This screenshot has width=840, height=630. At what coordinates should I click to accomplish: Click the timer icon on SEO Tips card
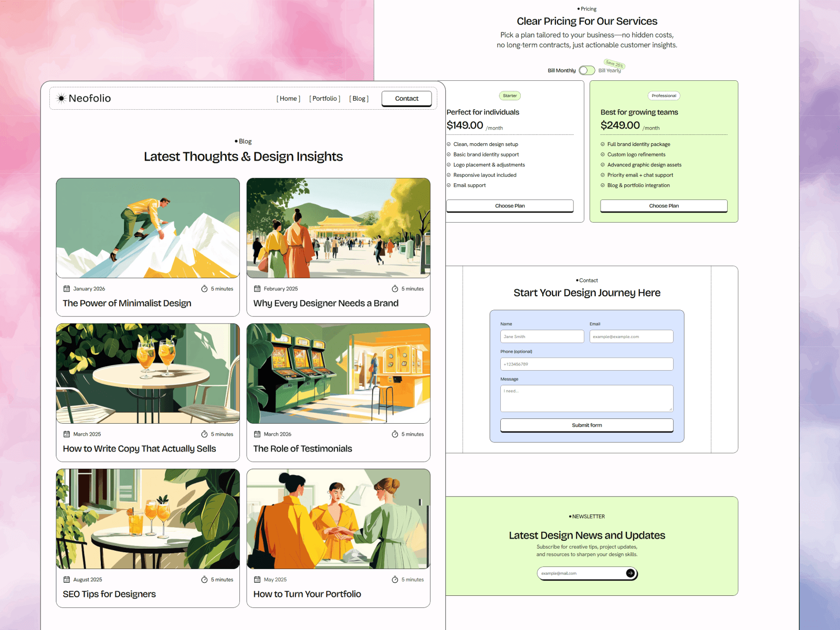coord(204,580)
